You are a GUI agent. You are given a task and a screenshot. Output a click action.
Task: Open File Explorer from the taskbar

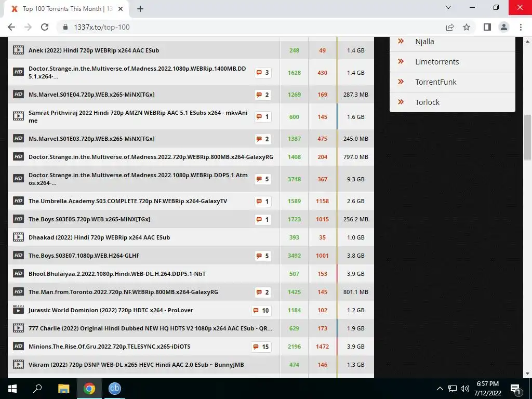[x=63, y=389]
